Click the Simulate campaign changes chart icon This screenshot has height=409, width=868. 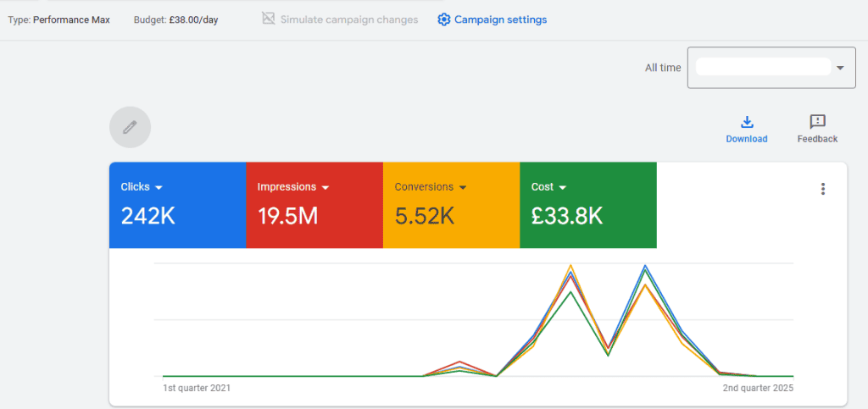pyautogui.click(x=269, y=19)
